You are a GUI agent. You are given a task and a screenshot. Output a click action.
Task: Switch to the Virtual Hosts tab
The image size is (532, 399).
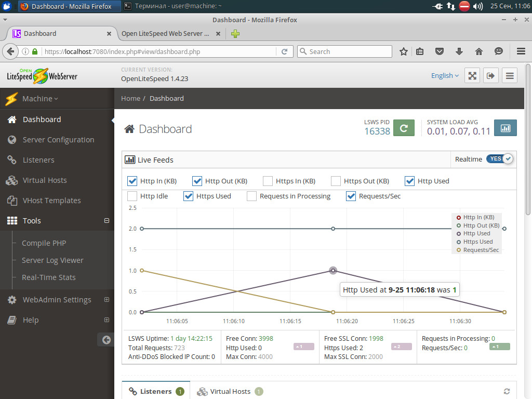coord(230,392)
